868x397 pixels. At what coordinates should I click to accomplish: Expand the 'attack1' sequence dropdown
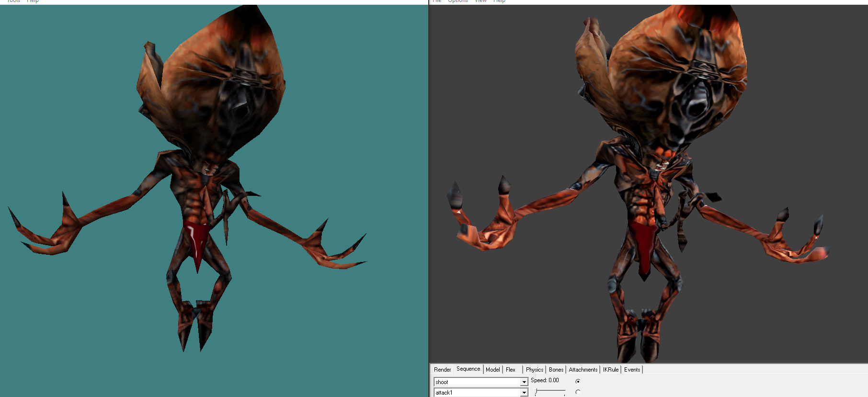[x=524, y=393]
